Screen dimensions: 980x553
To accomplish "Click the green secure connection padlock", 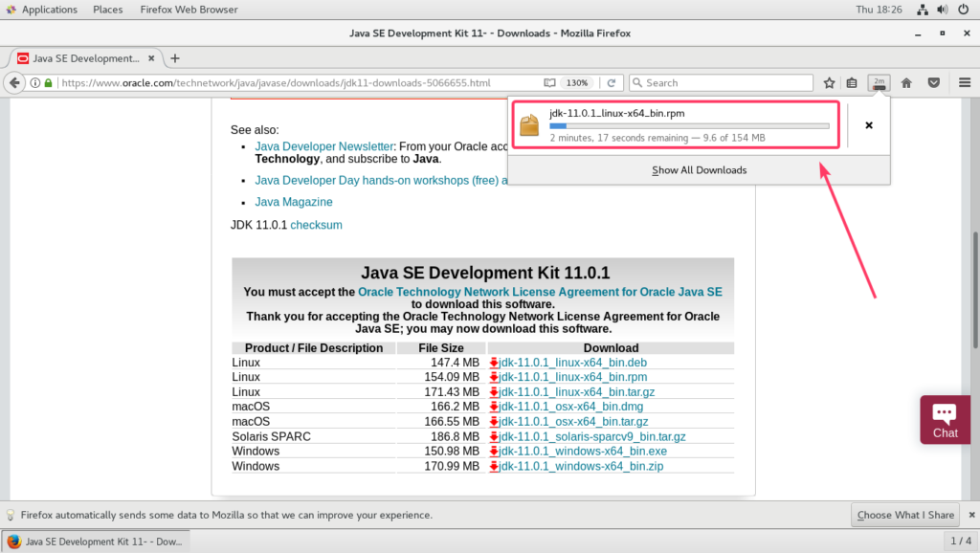I will (48, 82).
